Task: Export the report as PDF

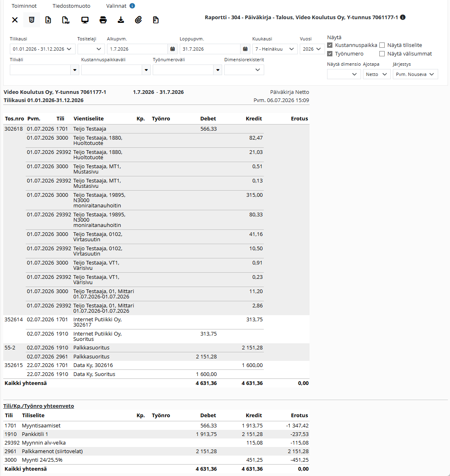Action: (66, 20)
